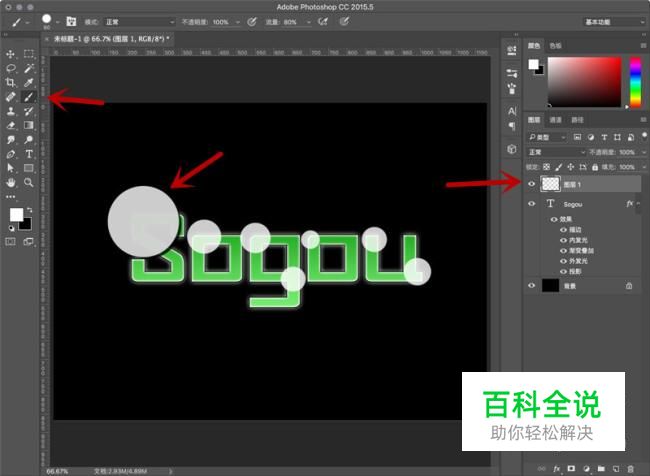Toggle Quick Mask mode in toolbox
This screenshot has height=476, width=650.
(10, 241)
